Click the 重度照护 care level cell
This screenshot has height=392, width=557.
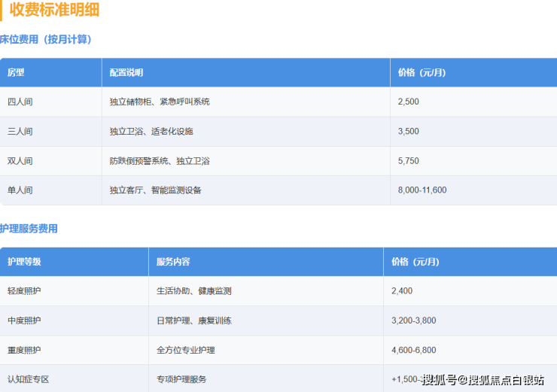point(24,350)
